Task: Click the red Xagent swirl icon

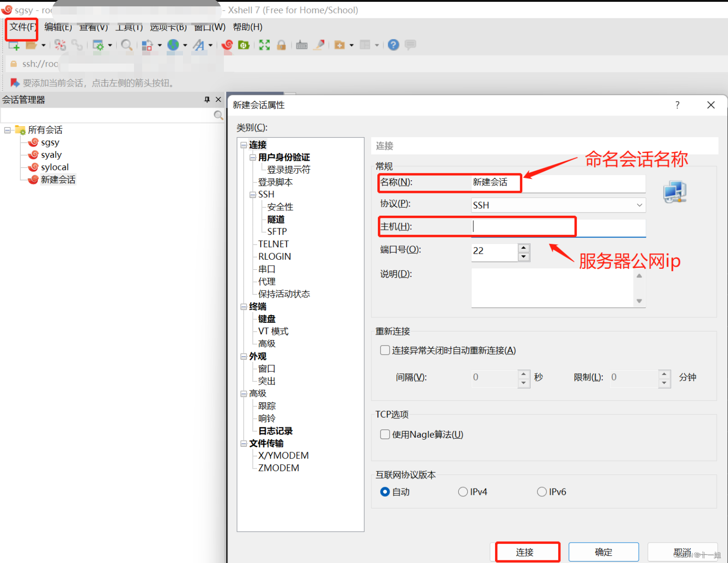Action: point(227,45)
